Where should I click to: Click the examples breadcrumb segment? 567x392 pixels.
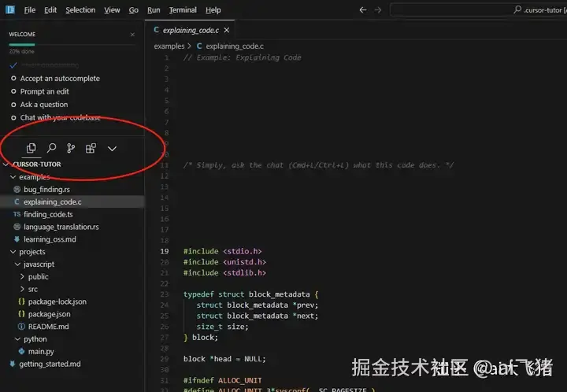coord(169,46)
